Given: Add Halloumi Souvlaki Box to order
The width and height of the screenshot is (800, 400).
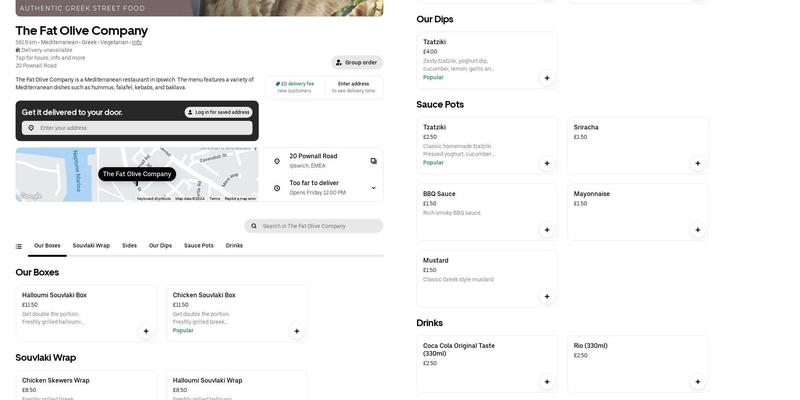Looking at the screenshot, I should [146, 331].
